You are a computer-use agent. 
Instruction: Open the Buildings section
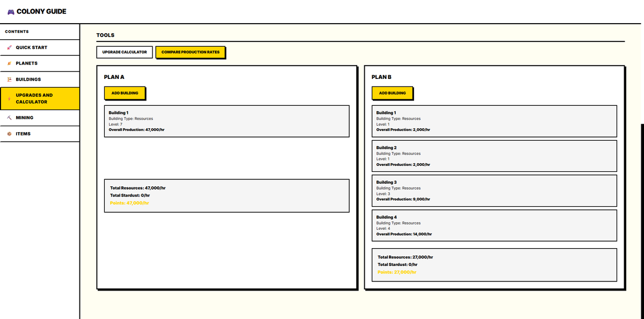tap(39, 79)
